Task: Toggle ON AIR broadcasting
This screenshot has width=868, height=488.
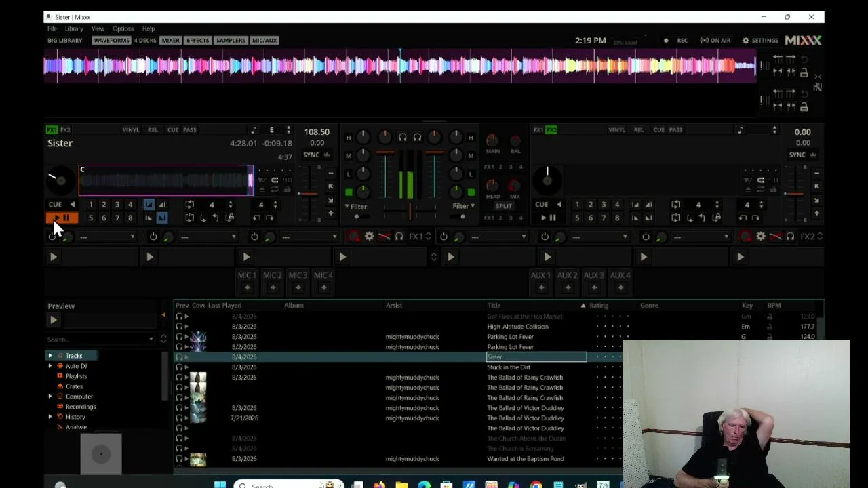Action: [715, 41]
